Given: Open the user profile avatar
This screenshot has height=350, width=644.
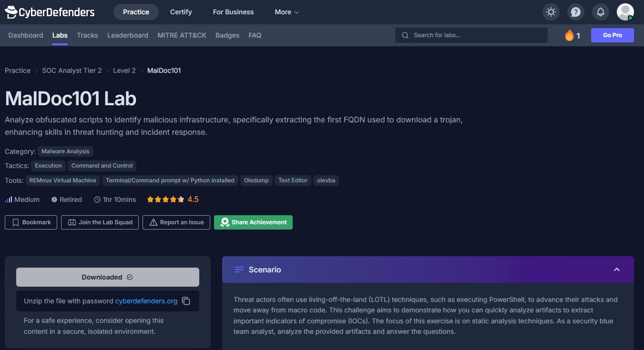Looking at the screenshot, I should click(x=625, y=12).
